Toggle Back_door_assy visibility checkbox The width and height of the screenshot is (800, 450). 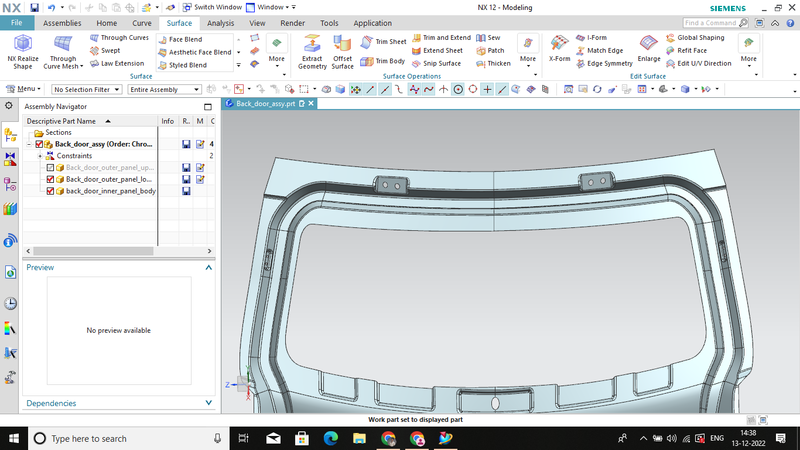(x=39, y=144)
